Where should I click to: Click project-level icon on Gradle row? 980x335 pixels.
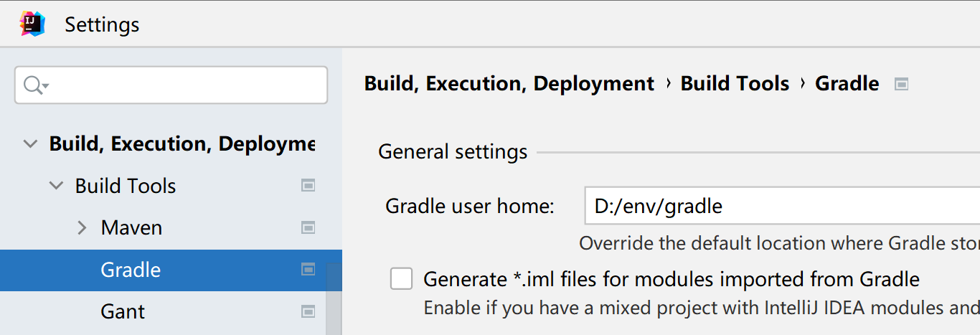coord(308,270)
